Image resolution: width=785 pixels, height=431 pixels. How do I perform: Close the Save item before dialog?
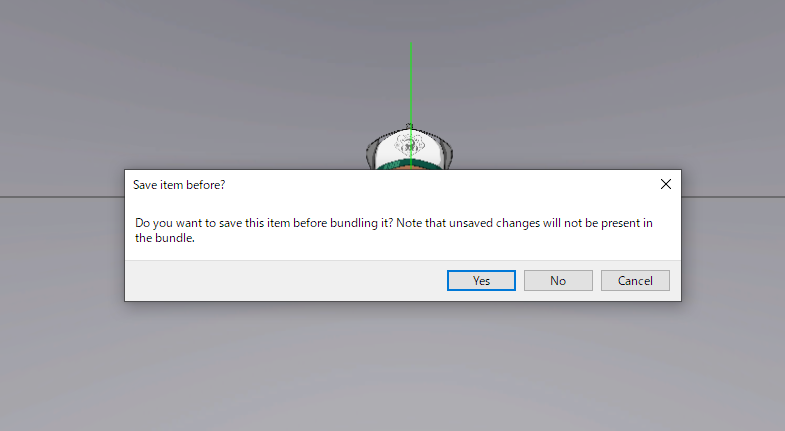pyautogui.click(x=666, y=184)
